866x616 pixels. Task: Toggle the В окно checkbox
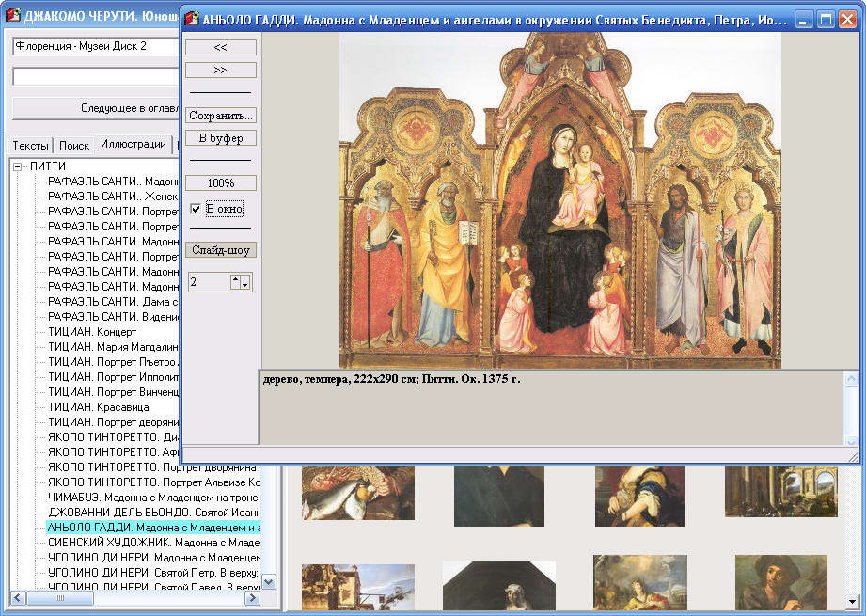(x=197, y=209)
